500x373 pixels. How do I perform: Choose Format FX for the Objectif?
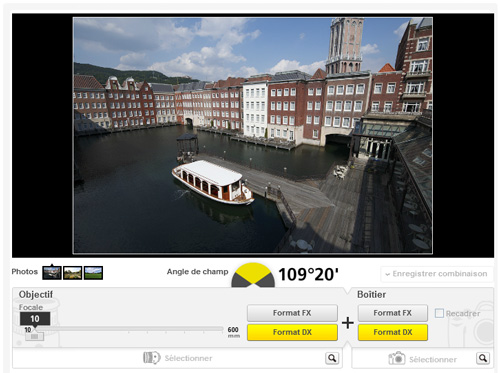(292, 313)
